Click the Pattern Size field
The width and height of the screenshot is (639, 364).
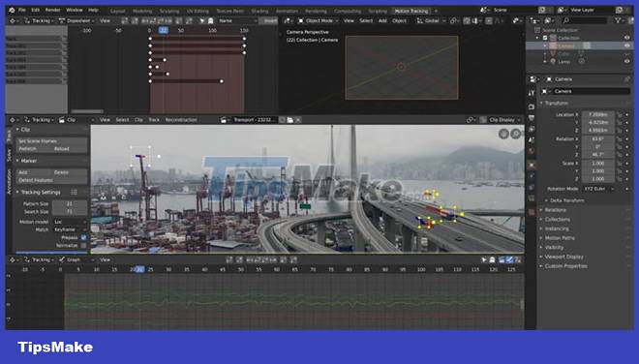(x=70, y=204)
